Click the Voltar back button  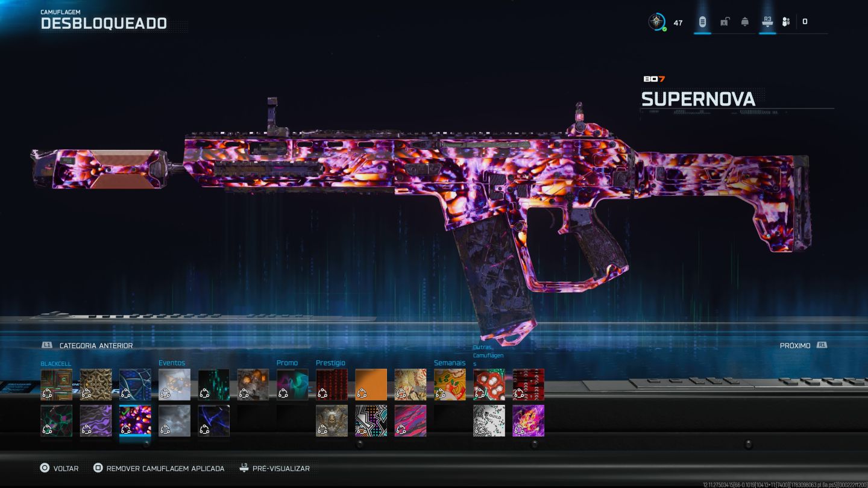tap(59, 468)
